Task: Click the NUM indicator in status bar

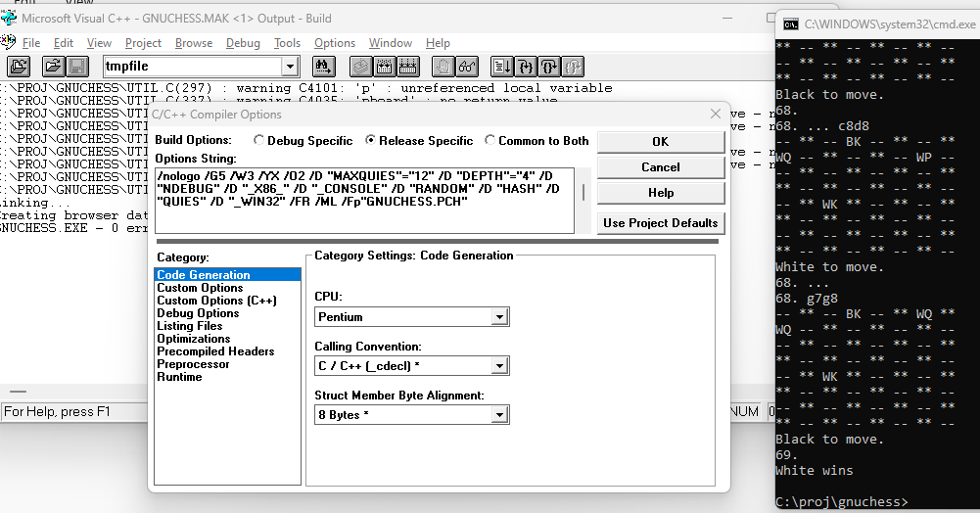Action: [744, 412]
